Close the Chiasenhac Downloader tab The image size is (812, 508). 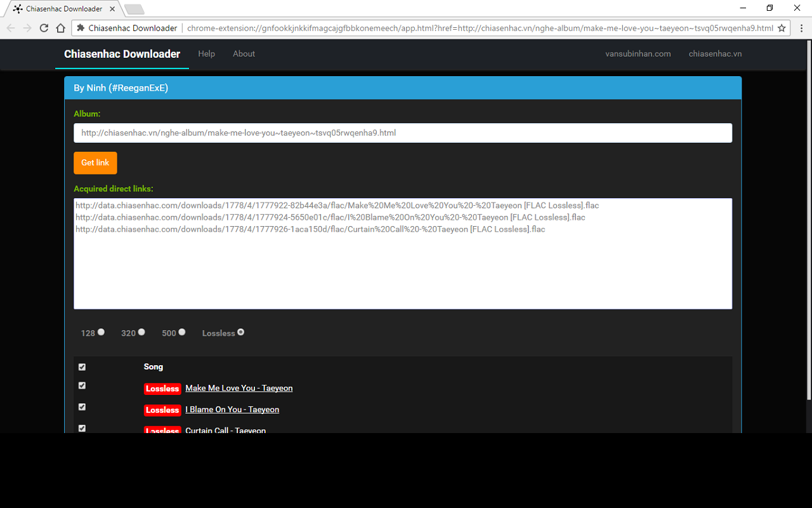click(x=112, y=9)
